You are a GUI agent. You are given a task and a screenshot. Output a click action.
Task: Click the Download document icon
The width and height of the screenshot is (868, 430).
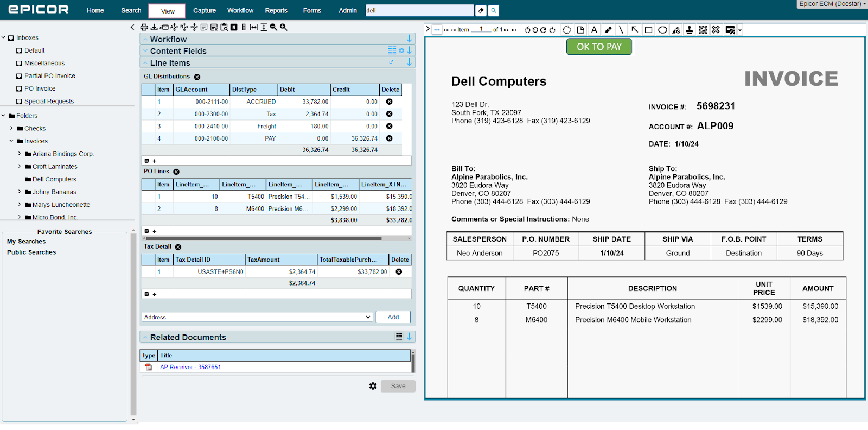click(154, 27)
